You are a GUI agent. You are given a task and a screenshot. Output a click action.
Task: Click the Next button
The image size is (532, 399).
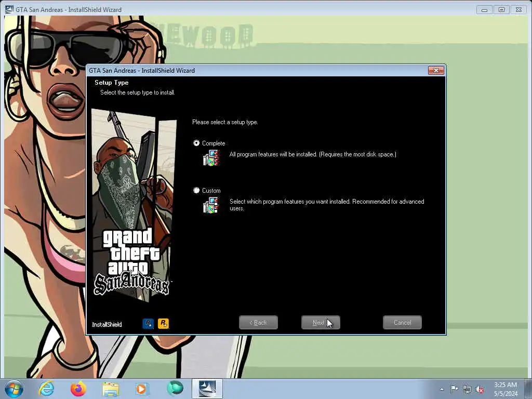tap(321, 322)
